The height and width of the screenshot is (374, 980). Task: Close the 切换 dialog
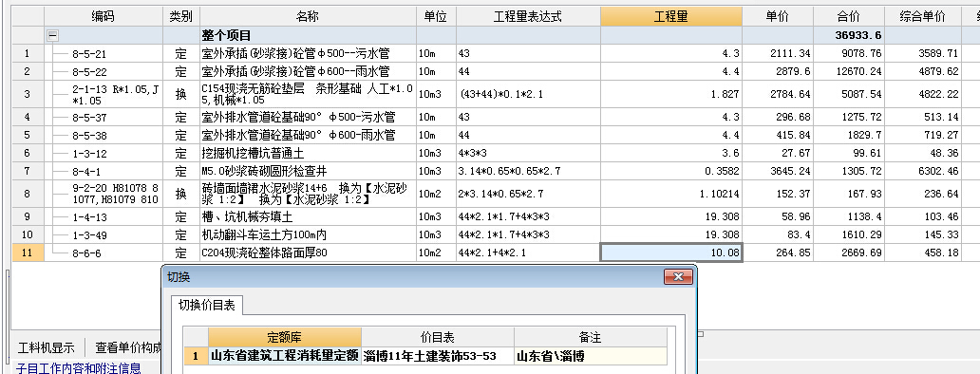(679, 276)
